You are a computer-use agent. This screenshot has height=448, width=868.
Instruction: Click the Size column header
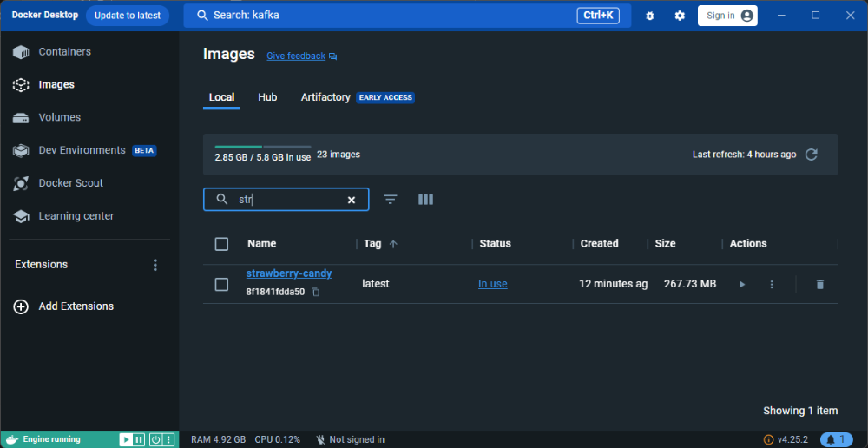tap(665, 244)
